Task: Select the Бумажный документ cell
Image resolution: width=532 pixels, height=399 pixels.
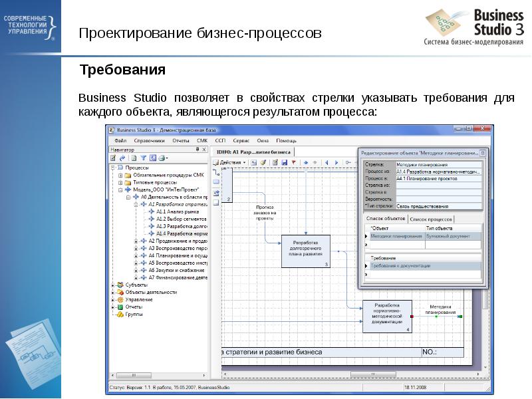Action: tap(453, 236)
